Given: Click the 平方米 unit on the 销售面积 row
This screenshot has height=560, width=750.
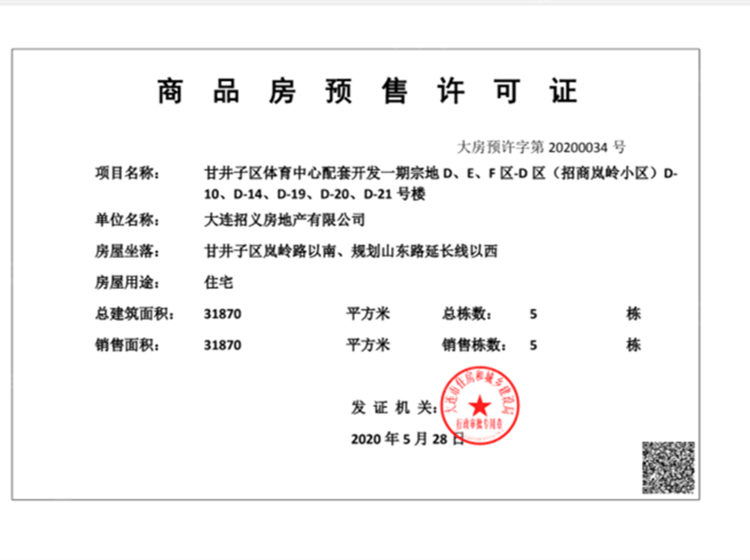Looking at the screenshot, I should (368, 345).
